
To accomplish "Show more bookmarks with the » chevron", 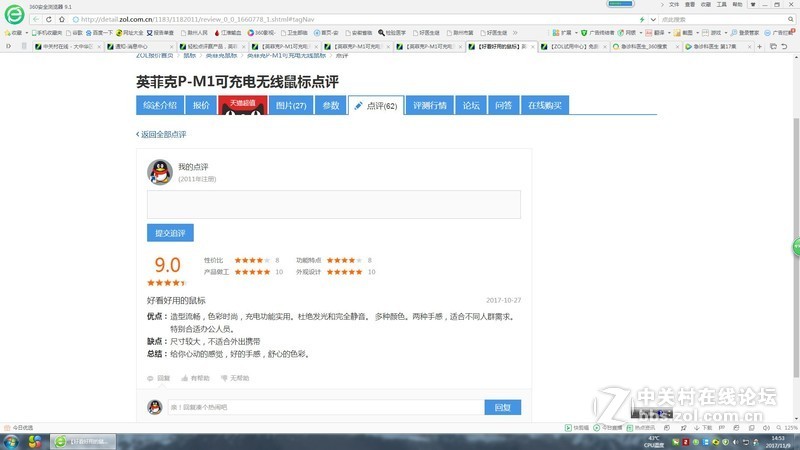I will coord(515,33).
